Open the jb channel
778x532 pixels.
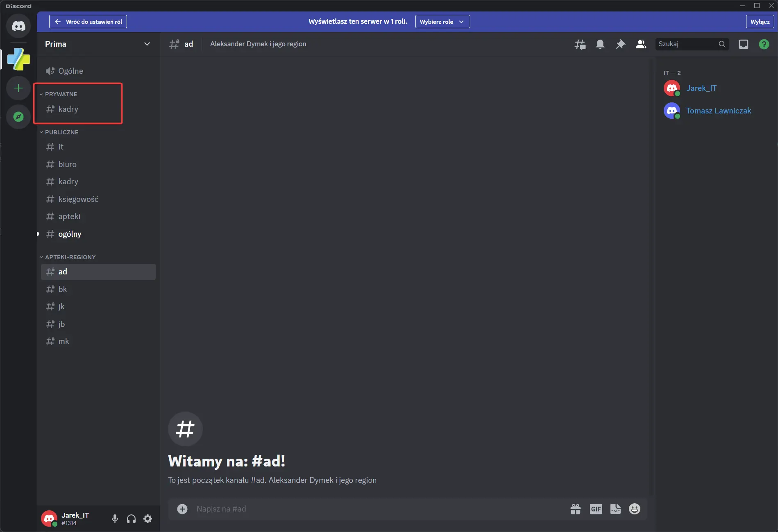(98, 324)
